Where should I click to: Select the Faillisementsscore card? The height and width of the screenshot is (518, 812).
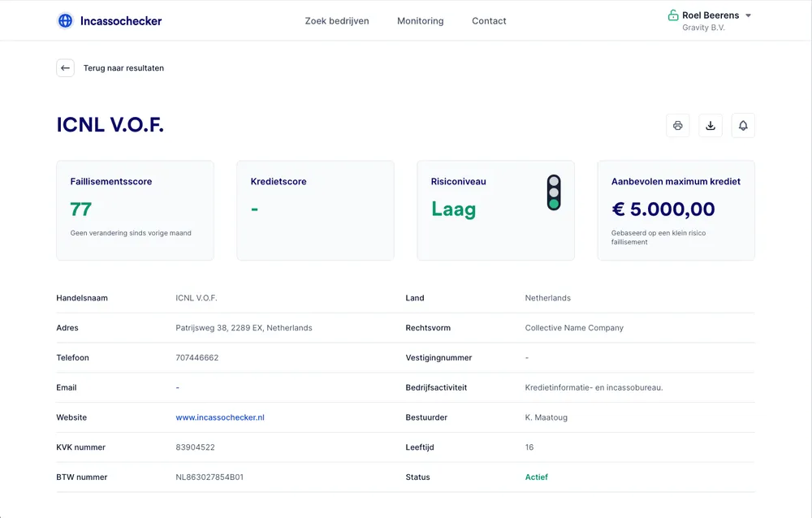pos(135,210)
